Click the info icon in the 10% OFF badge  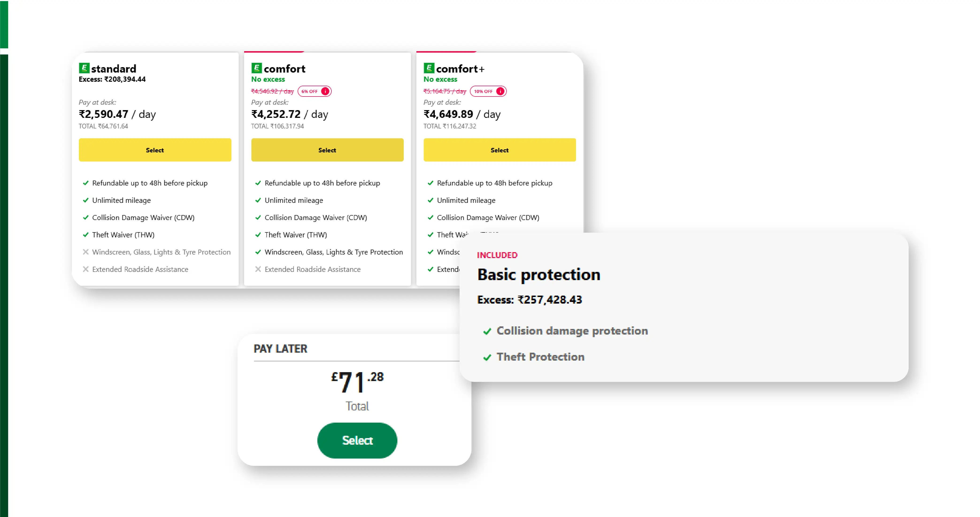coord(500,91)
